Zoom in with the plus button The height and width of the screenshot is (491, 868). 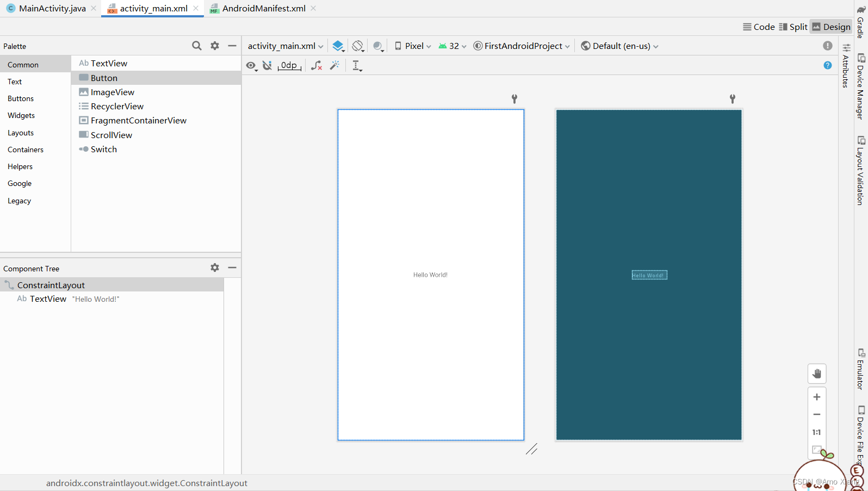[817, 397]
